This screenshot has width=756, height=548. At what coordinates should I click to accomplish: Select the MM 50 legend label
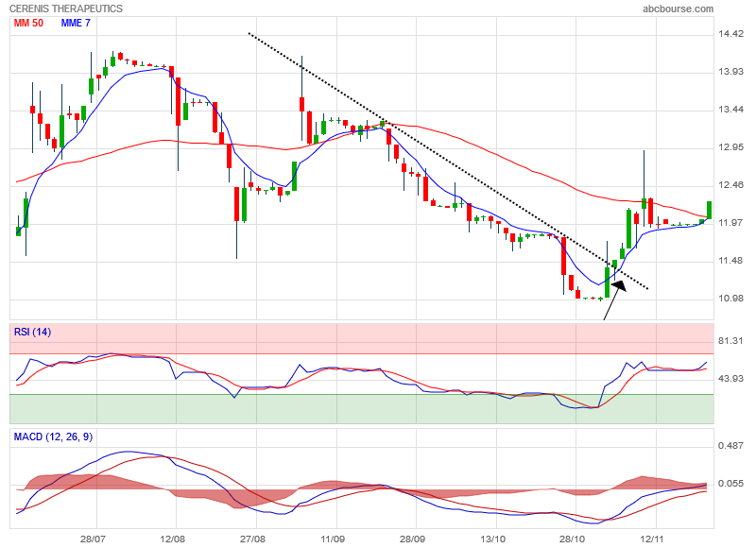click(x=28, y=23)
